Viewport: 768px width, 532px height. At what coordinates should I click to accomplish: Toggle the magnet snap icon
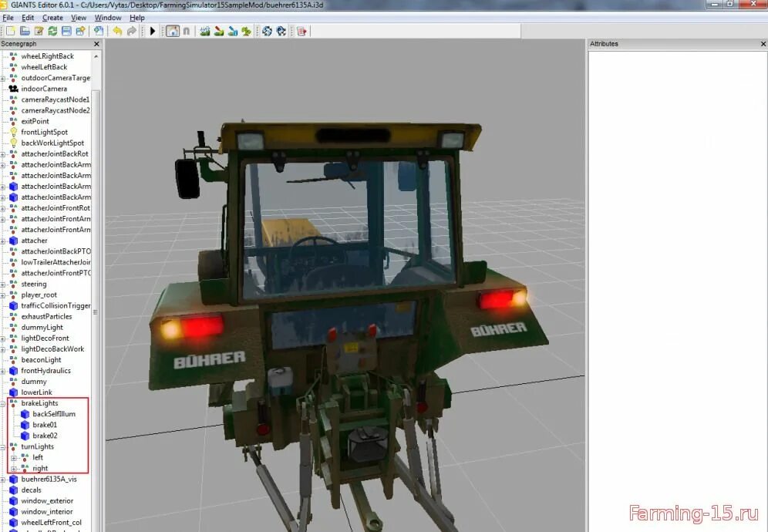[186, 32]
